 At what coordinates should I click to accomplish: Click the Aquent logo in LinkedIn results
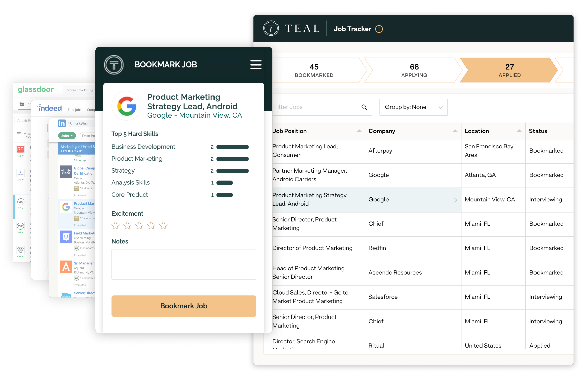[x=66, y=267]
